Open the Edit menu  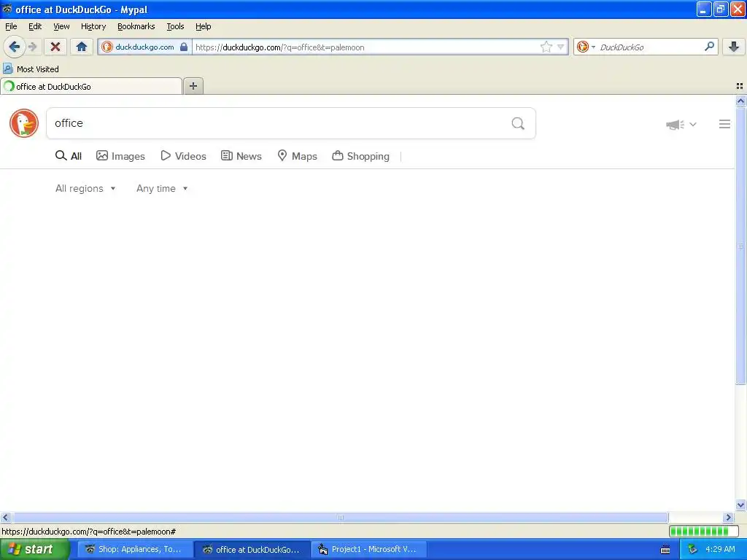tap(35, 27)
